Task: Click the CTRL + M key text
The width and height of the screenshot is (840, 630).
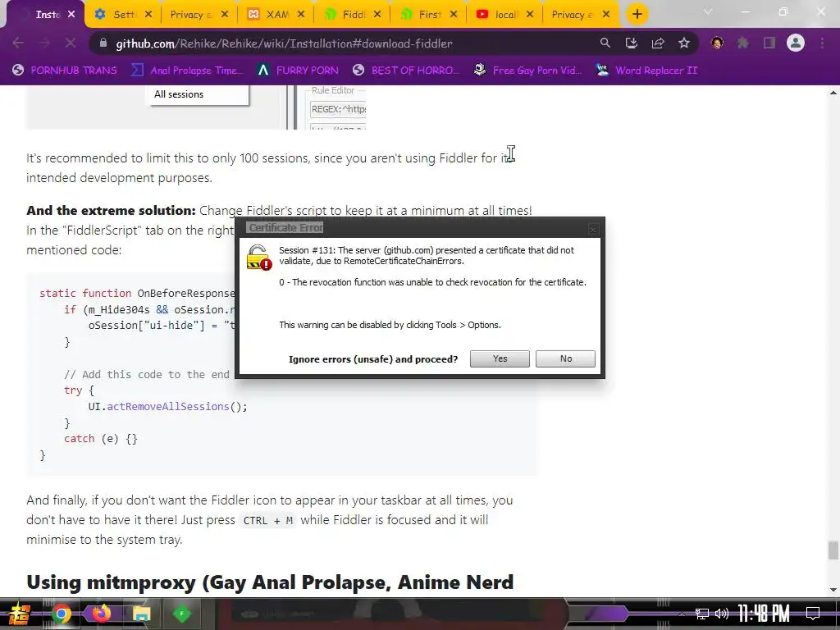Action: click(267, 520)
